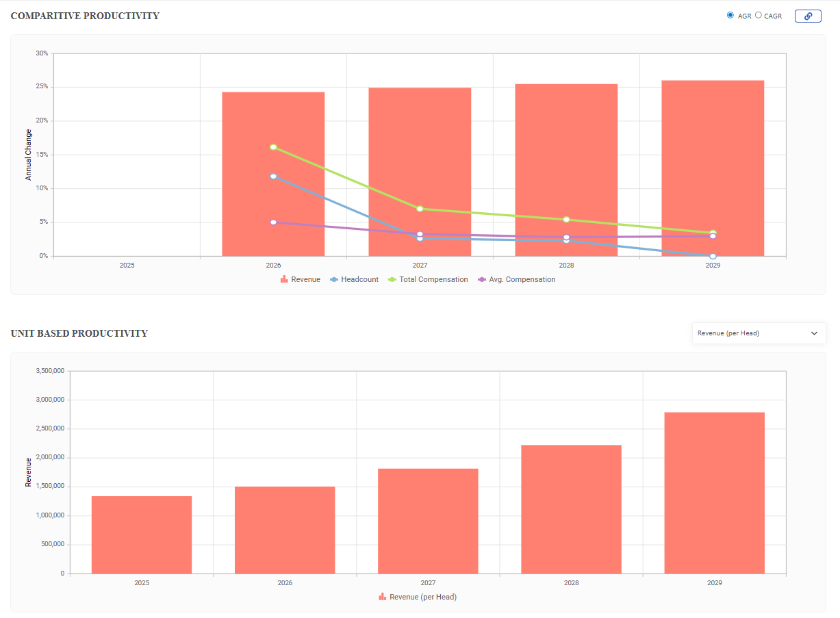Click the copy link icon button
This screenshot has width=840, height=618.
808,16
